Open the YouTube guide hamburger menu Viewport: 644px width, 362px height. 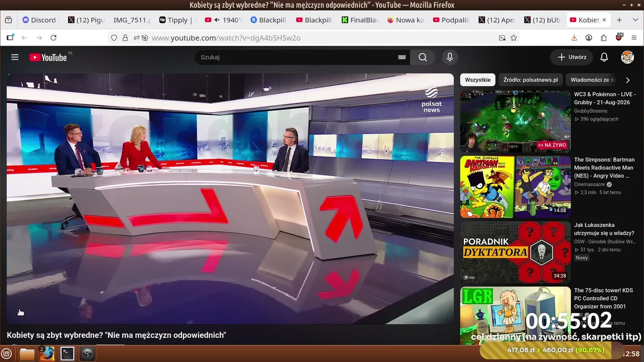(15, 57)
